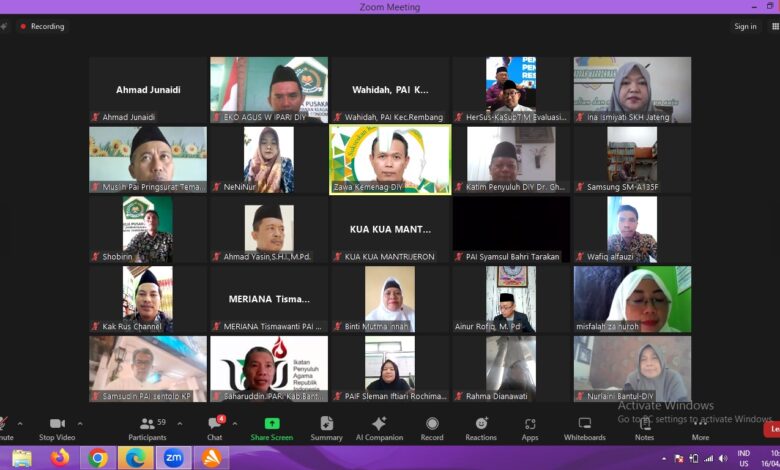Viewport: 780px width, 470px height.
Task: Select Ahmad Yasin S.H.I. M.Pd. tile
Action: coord(269,229)
